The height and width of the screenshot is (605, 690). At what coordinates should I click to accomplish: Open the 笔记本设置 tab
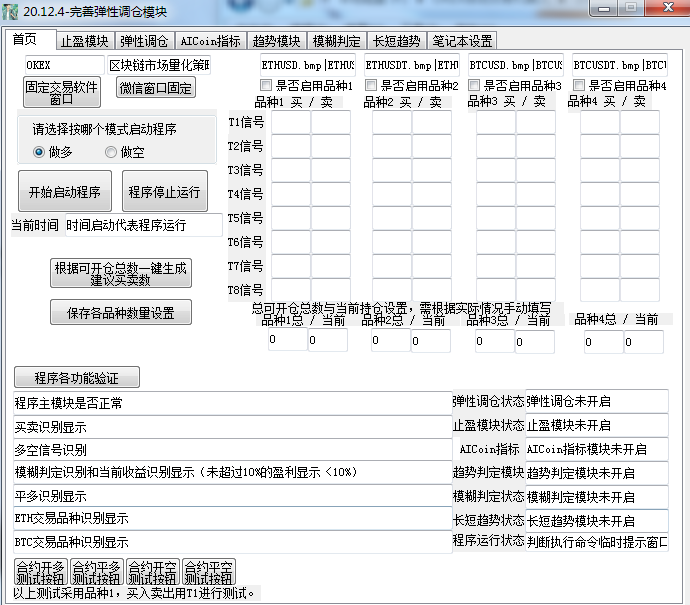pyautogui.click(x=461, y=41)
